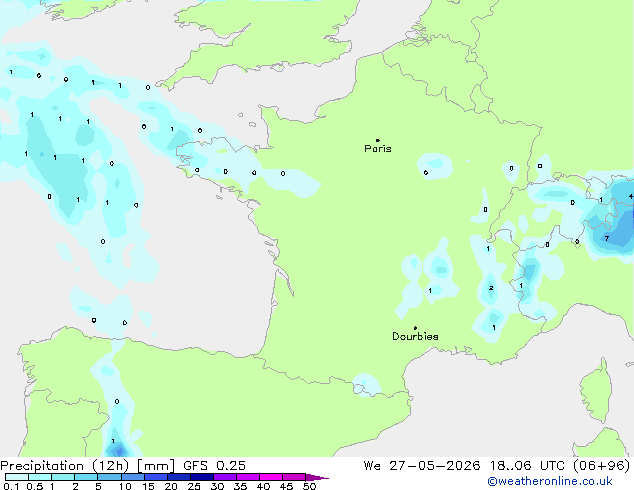Select the legend swatch between 35 and 40
The image size is (634, 490).
[x=247, y=477]
